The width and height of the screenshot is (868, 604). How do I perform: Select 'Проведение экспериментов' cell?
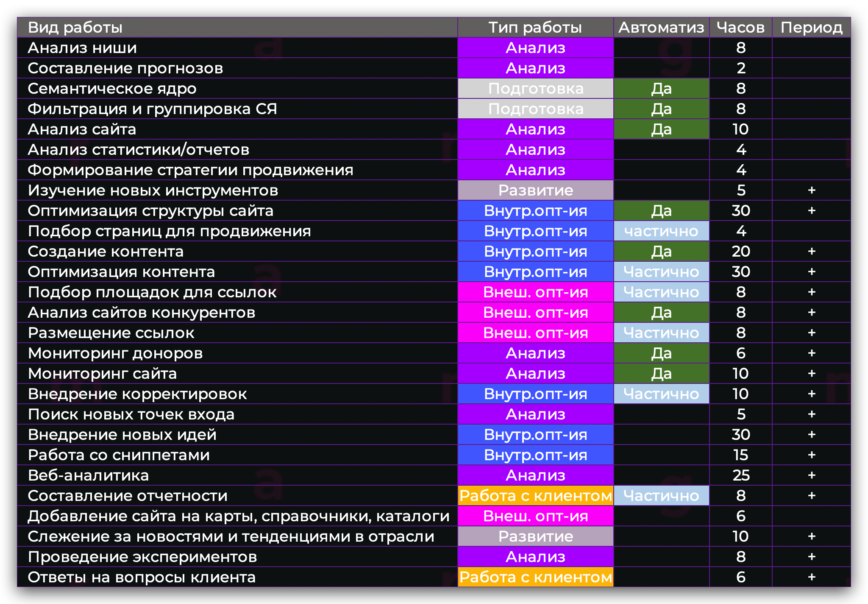pos(237,557)
